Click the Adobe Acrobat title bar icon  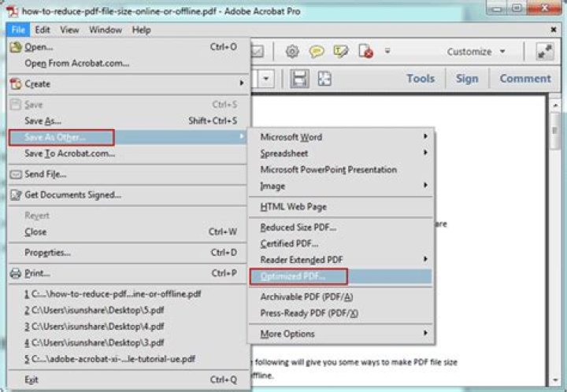13,12
